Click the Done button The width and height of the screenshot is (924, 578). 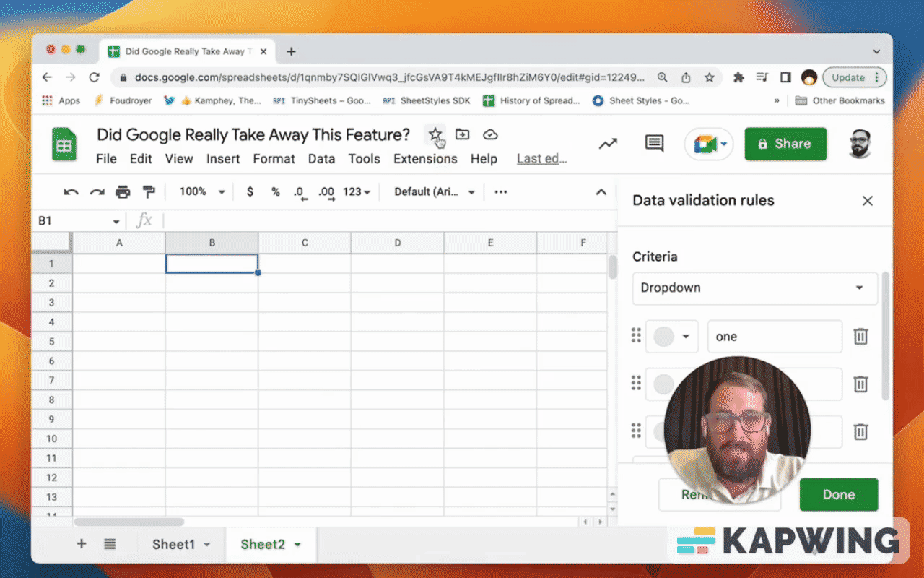click(x=839, y=495)
